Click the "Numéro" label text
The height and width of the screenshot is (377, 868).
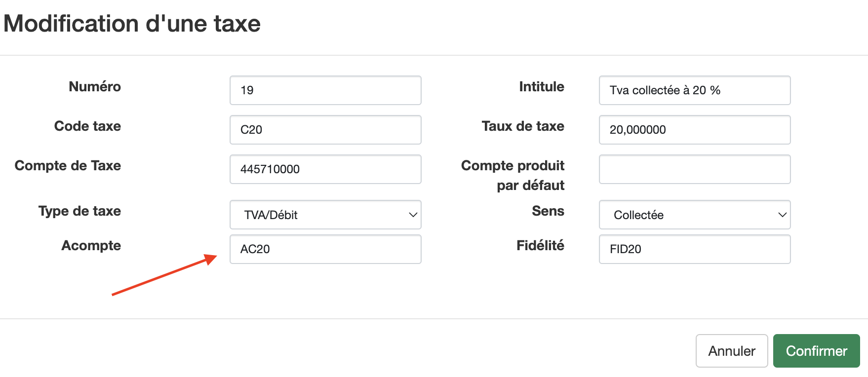tap(95, 87)
